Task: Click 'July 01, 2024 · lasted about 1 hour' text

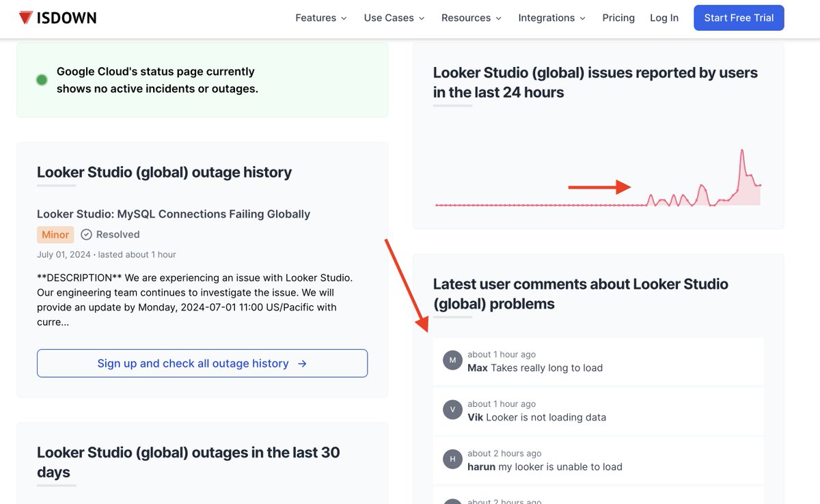Action: [x=107, y=254]
